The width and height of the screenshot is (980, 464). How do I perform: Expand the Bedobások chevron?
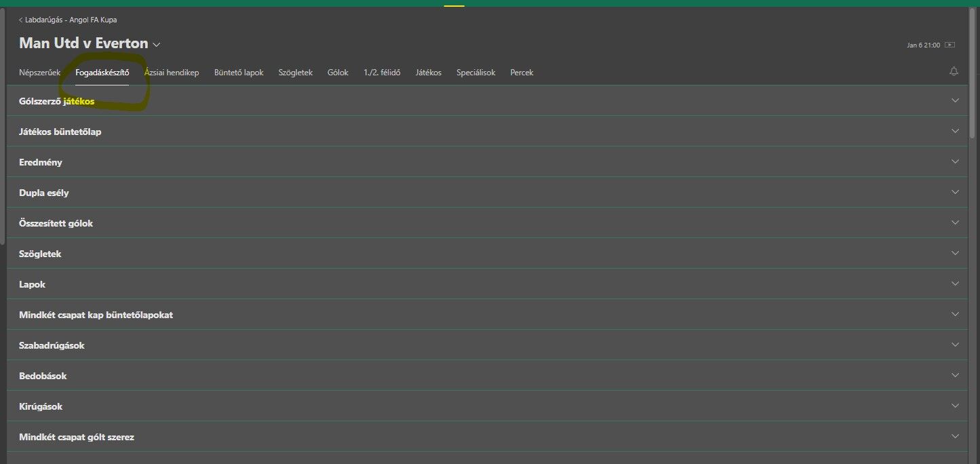(x=955, y=375)
